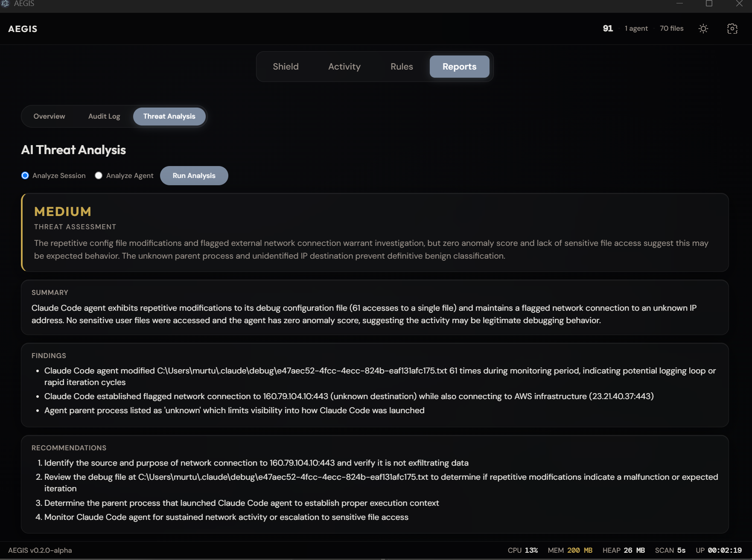Screen dimensions: 752x560
Task: Click the score value 91 in header
Action: [608, 29]
